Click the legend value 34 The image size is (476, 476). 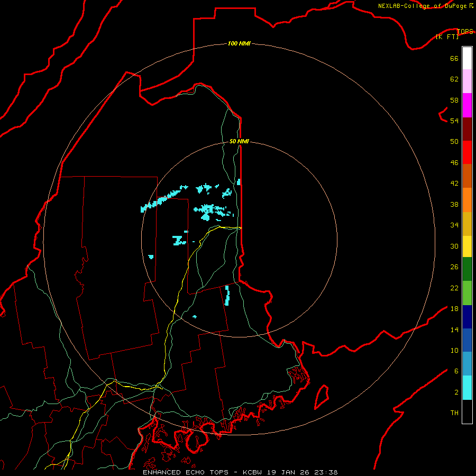coord(454,225)
